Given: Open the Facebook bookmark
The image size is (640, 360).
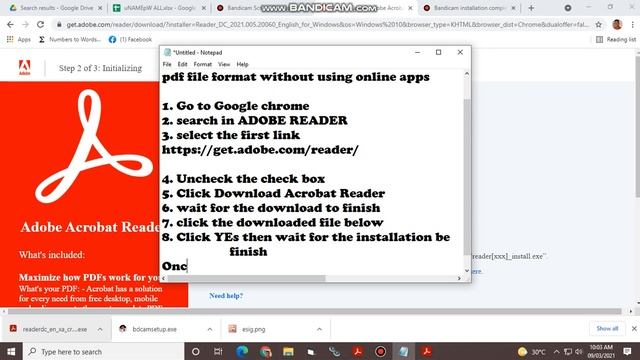Looking at the screenshot, I should 130,39.
